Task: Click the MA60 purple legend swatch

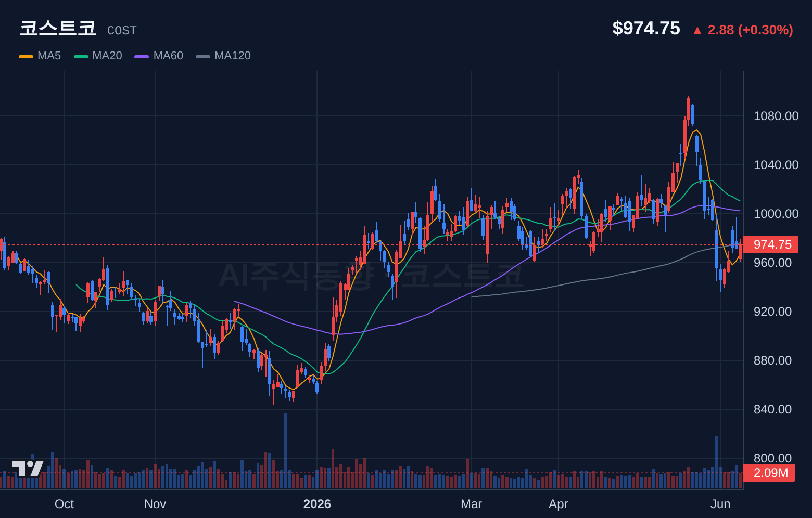Action: click(142, 56)
